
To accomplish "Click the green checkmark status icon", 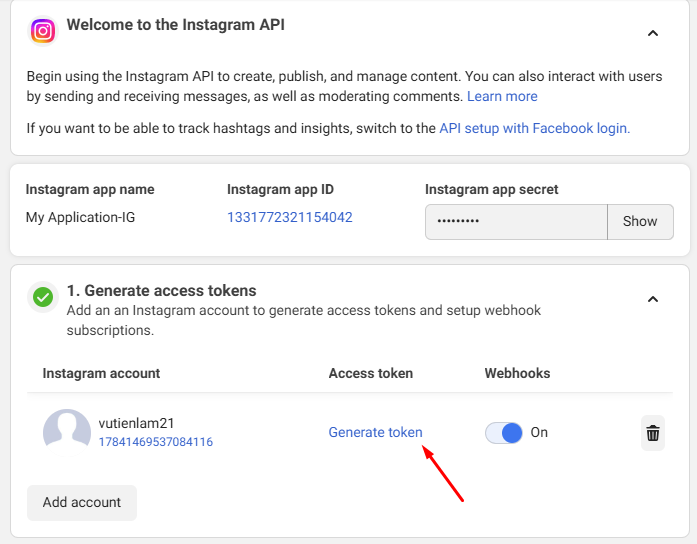I will pyautogui.click(x=43, y=297).
